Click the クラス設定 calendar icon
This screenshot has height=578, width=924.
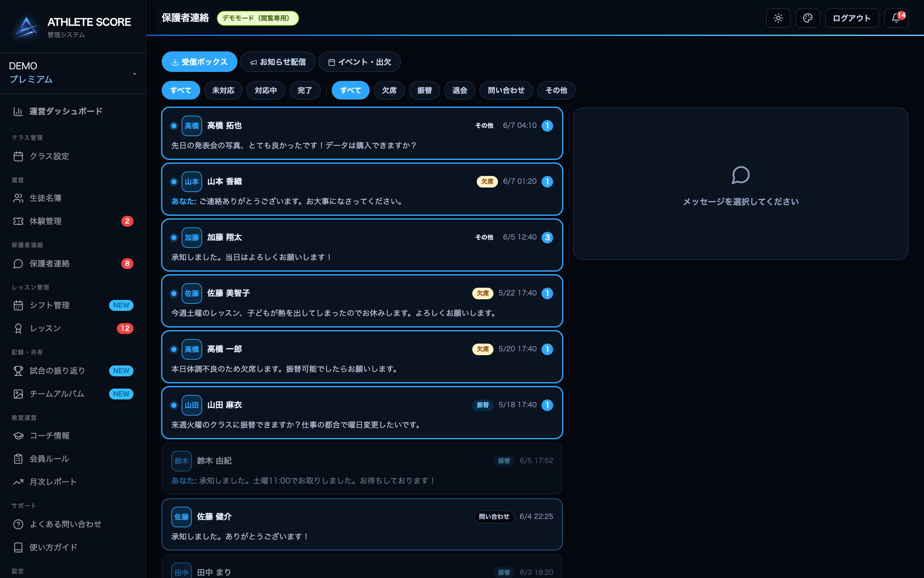(x=18, y=156)
